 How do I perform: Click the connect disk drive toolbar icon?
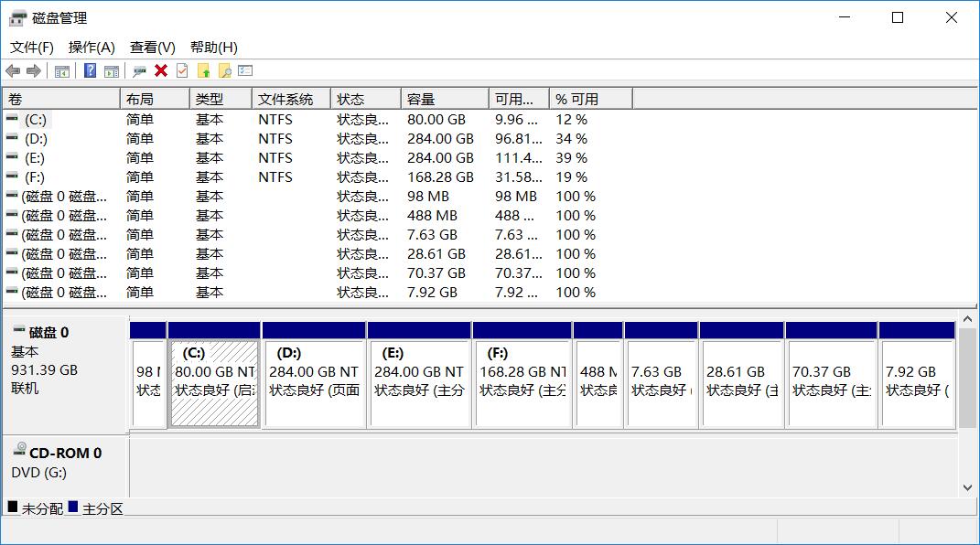139,70
